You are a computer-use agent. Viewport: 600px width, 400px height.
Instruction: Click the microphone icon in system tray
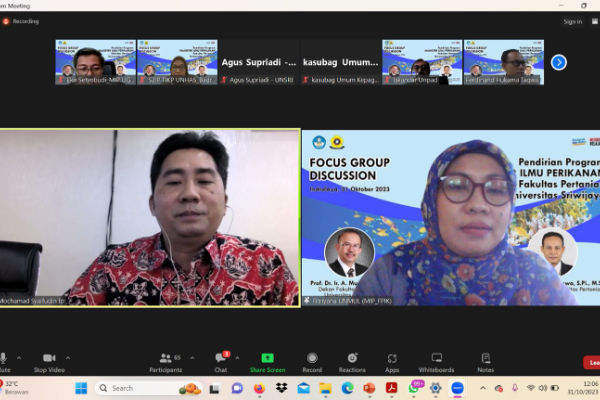pos(515,388)
